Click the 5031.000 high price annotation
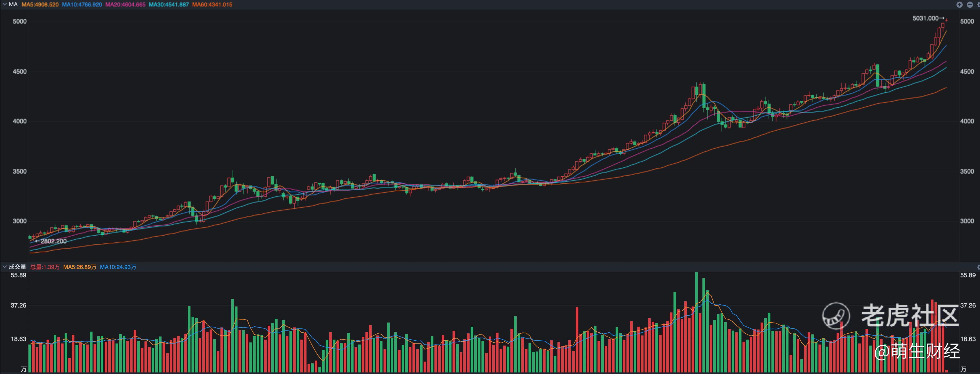 [x=925, y=18]
